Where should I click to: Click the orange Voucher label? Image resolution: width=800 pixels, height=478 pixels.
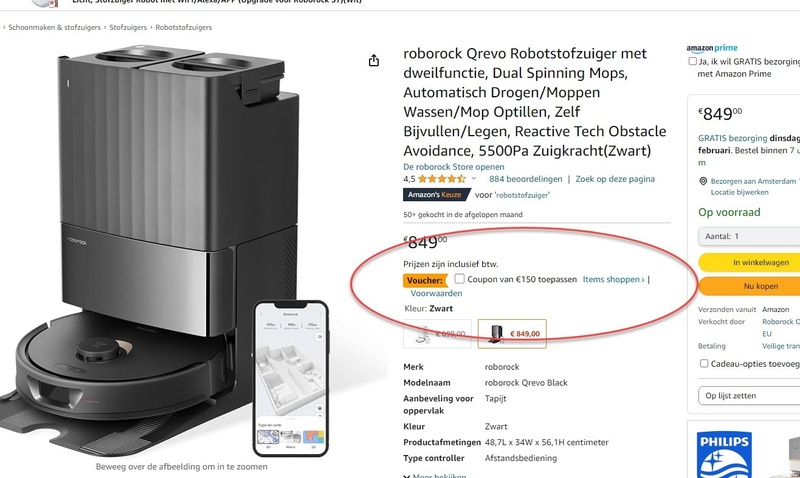click(x=424, y=281)
